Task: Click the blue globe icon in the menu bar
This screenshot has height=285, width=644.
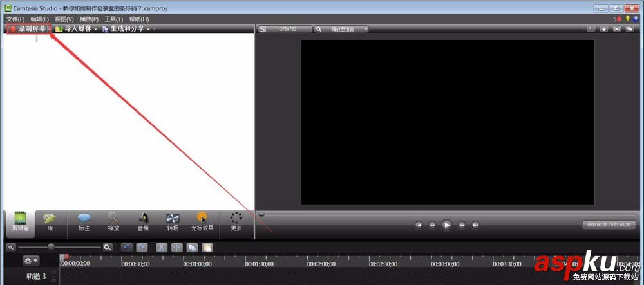Action: click(x=636, y=19)
